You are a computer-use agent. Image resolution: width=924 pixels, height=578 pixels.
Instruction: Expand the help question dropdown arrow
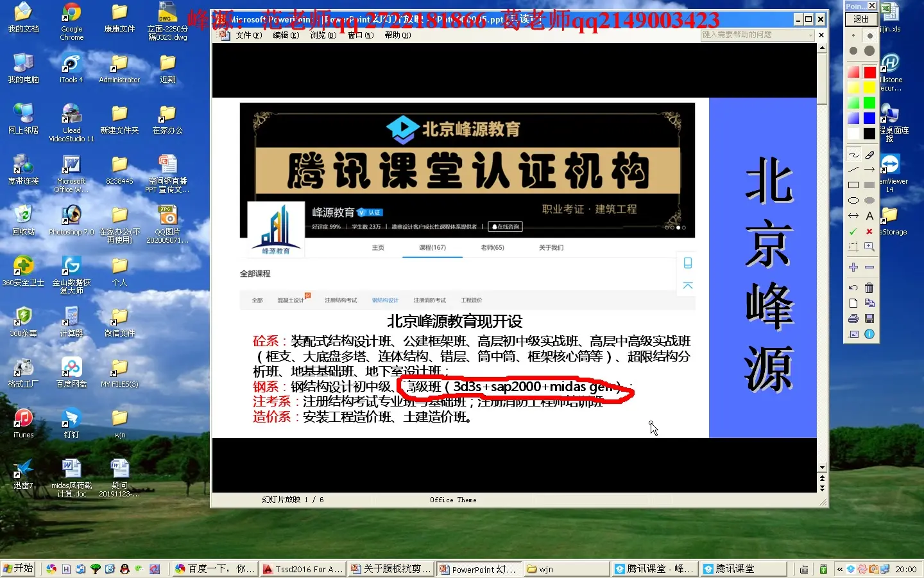[x=810, y=35]
